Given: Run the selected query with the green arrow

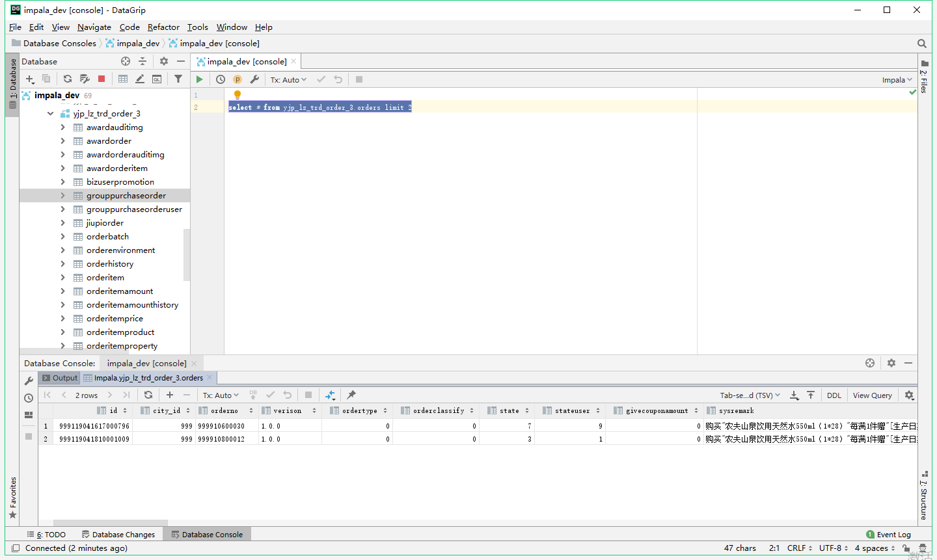Looking at the screenshot, I should point(200,79).
